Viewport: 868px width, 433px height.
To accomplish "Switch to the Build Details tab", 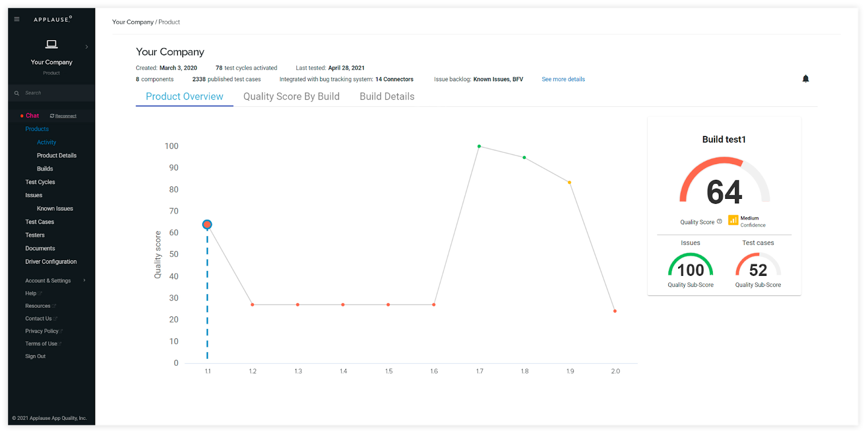I will pyautogui.click(x=387, y=96).
